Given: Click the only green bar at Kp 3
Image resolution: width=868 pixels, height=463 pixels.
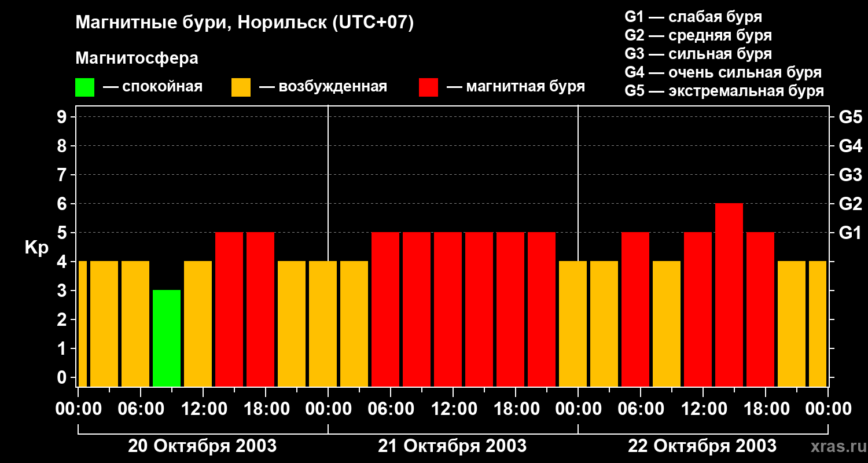Looking at the screenshot, I should (167, 338).
